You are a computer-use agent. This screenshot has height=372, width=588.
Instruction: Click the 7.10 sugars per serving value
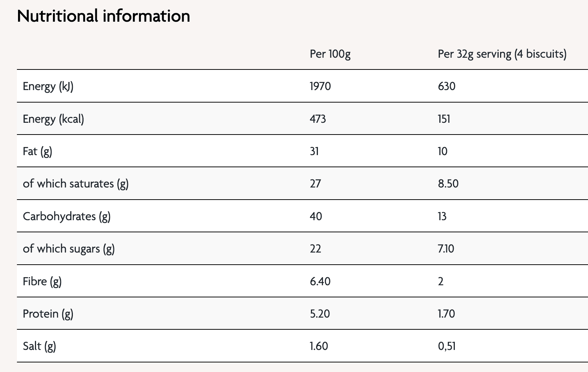coord(446,249)
